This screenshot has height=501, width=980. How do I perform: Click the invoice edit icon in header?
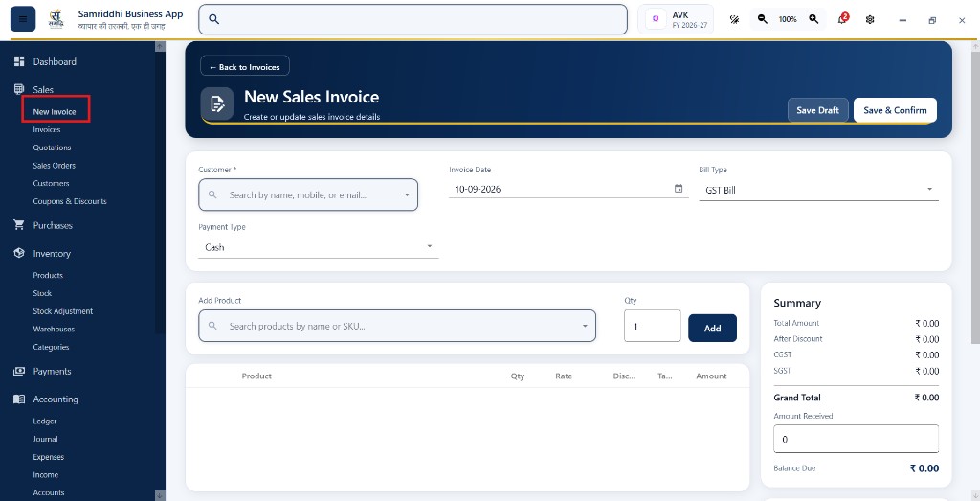pyautogui.click(x=217, y=103)
